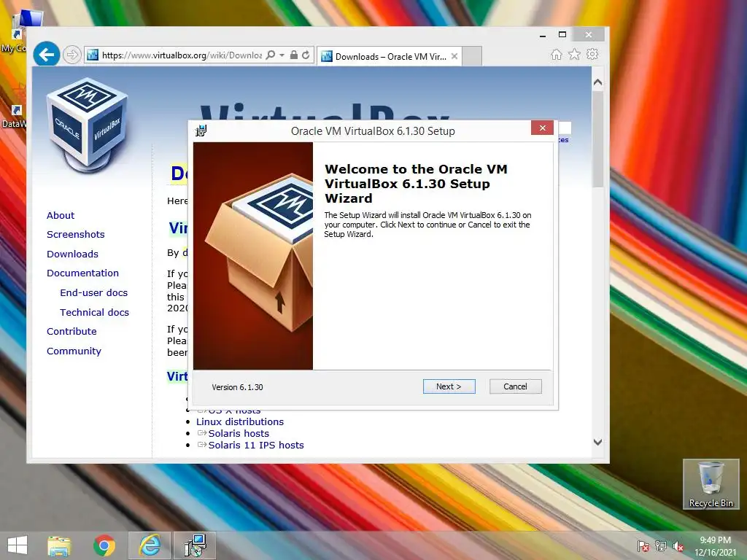The image size is (747, 560).
Task: Click Next in VirtualBox Setup wizard
Action: point(449,386)
